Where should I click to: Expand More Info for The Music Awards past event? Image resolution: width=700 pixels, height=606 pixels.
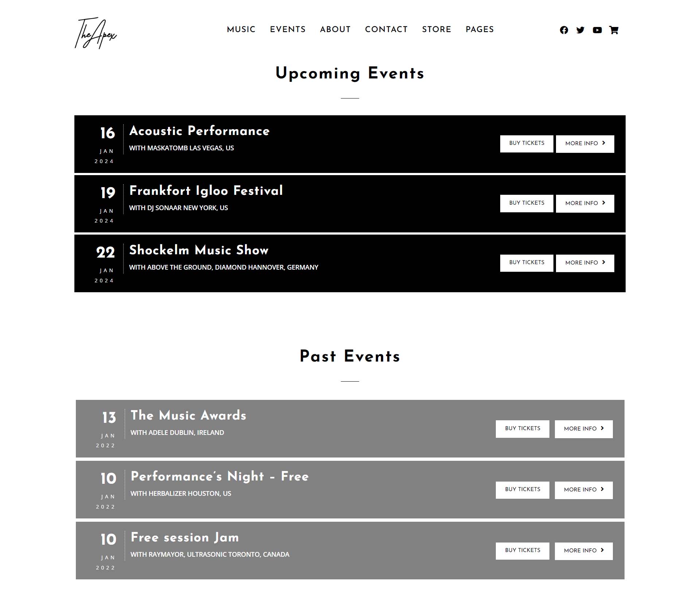pos(583,428)
